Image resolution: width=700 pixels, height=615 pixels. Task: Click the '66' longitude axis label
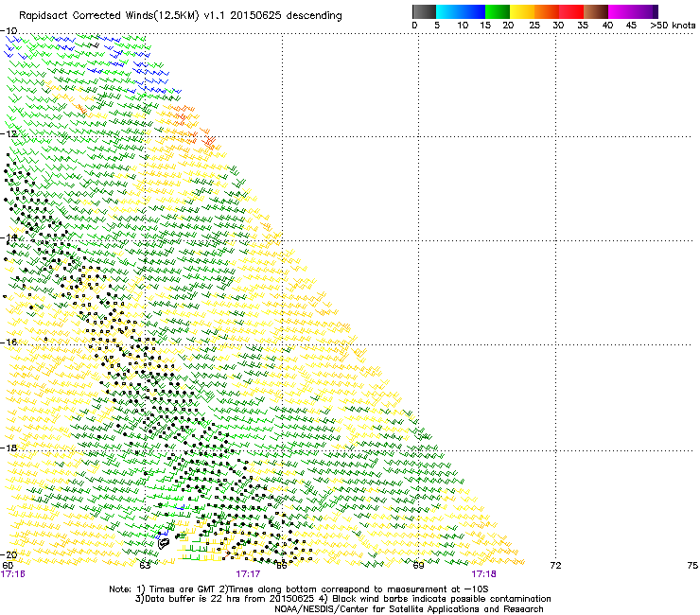[x=281, y=566]
